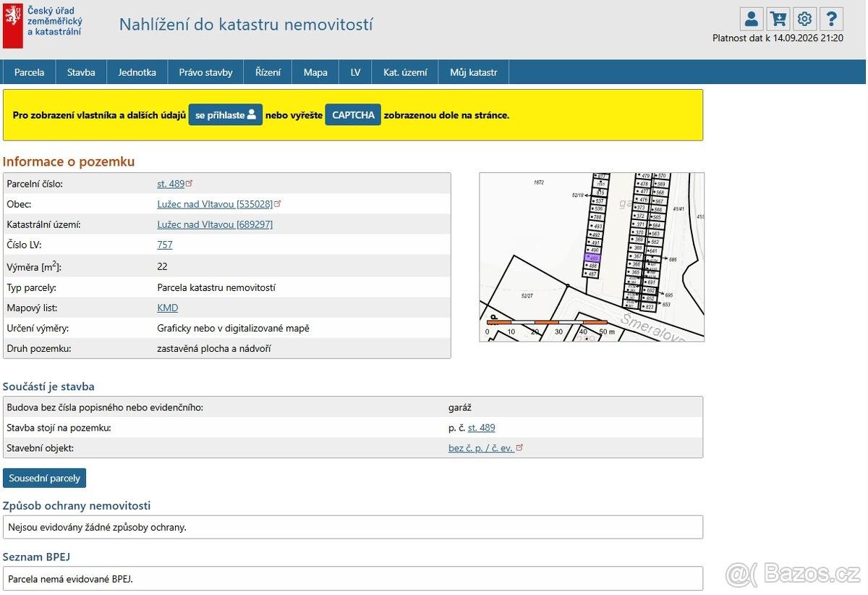The height and width of the screenshot is (595, 868).
Task: Click the ČÚZK lion logo
Action: pyautogui.click(x=13, y=25)
